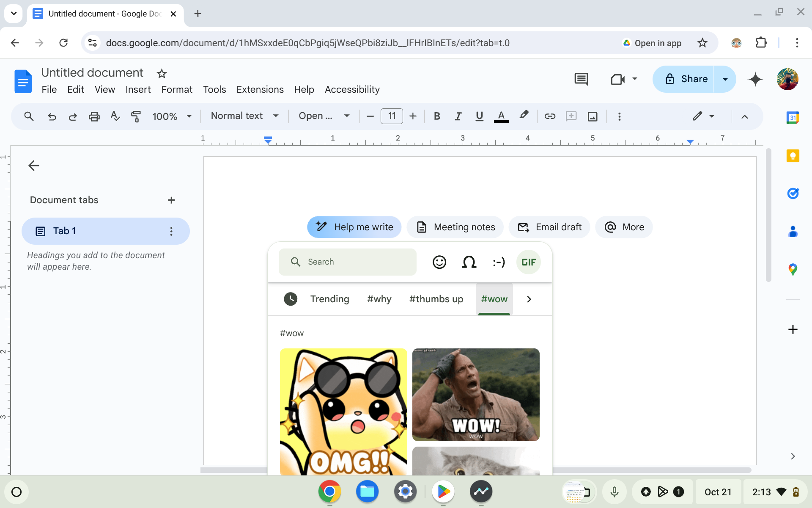
Task: Click the emoji smiley face icon in GIF panel
Action: coord(439,262)
